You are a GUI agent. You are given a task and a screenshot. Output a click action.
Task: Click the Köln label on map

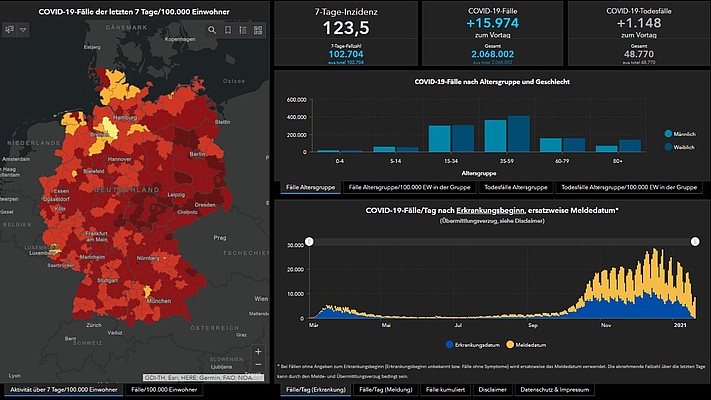60,209
